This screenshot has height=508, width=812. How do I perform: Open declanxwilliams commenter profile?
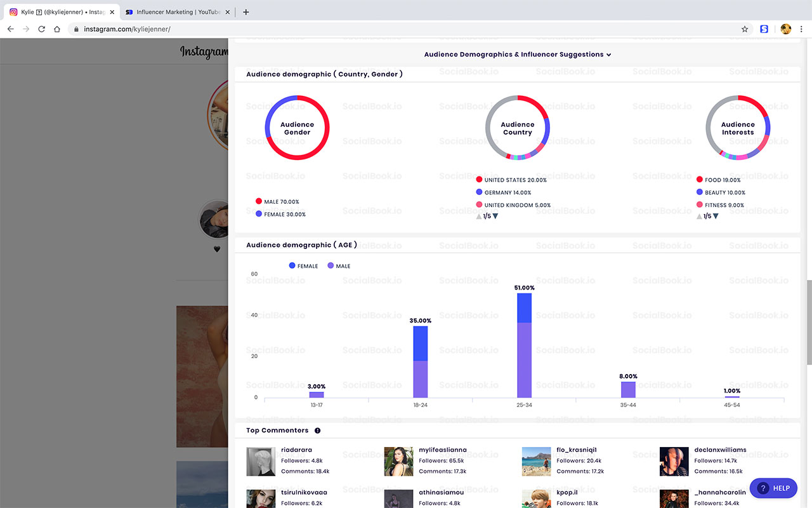point(720,450)
